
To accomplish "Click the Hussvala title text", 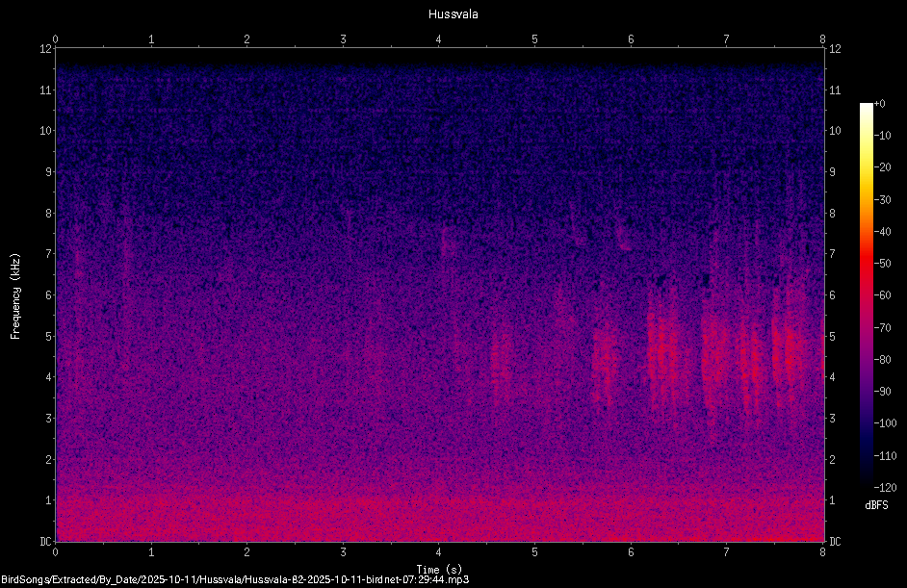I will [453, 14].
